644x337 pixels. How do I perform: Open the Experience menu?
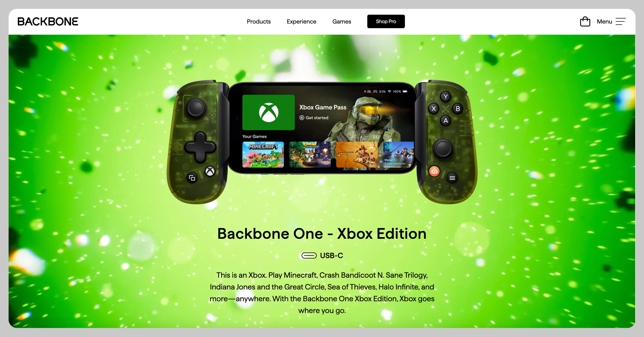(x=301, y=21)
